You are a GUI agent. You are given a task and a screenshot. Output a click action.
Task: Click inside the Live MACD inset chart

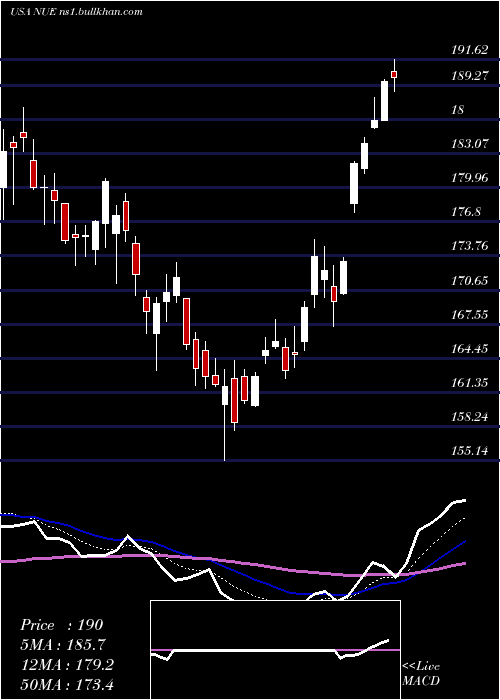pyautogui.click(x=275, y=650)
